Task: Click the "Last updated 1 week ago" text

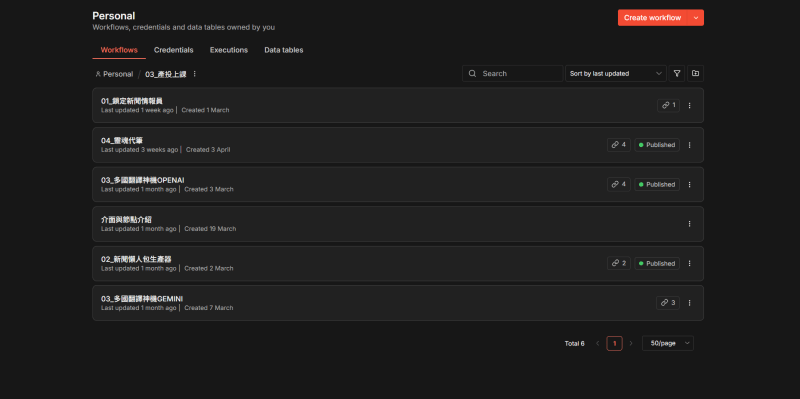Action: pyautogui.click(x=137, y=110)
